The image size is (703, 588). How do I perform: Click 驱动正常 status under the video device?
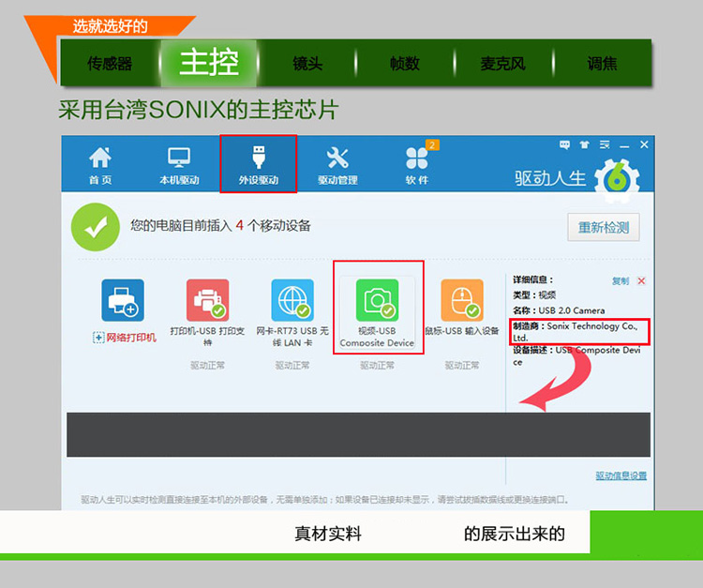377,366
